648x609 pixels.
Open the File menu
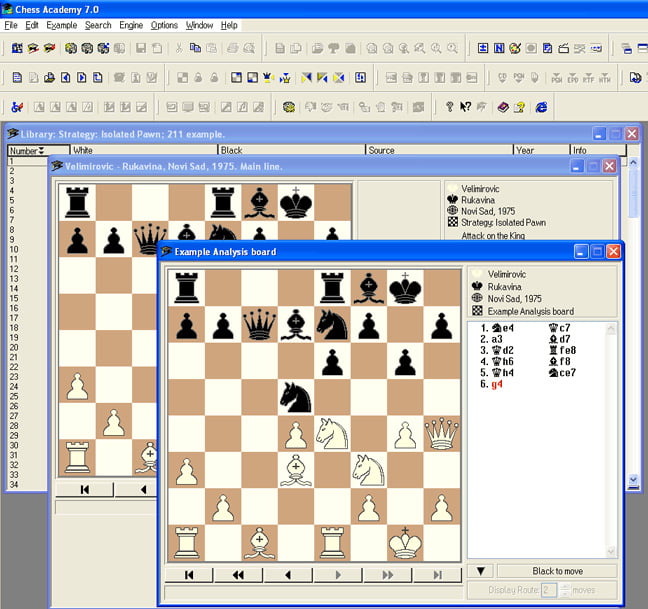11,25
